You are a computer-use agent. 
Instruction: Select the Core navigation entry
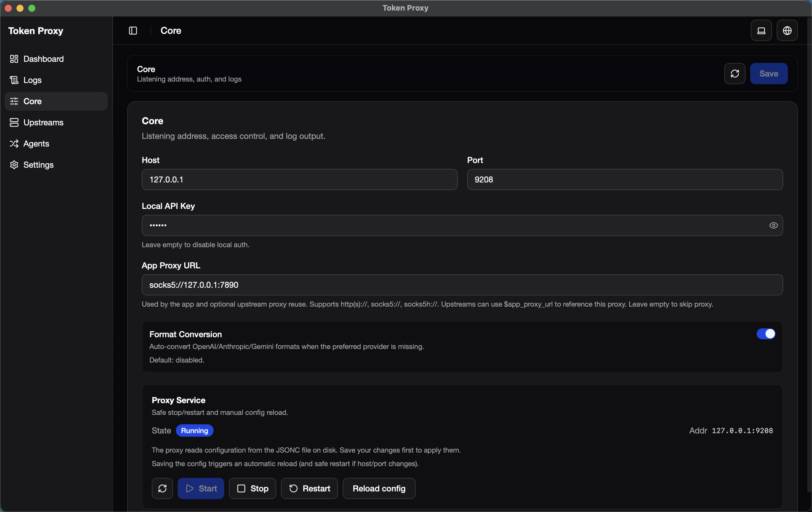pos(32,101)
